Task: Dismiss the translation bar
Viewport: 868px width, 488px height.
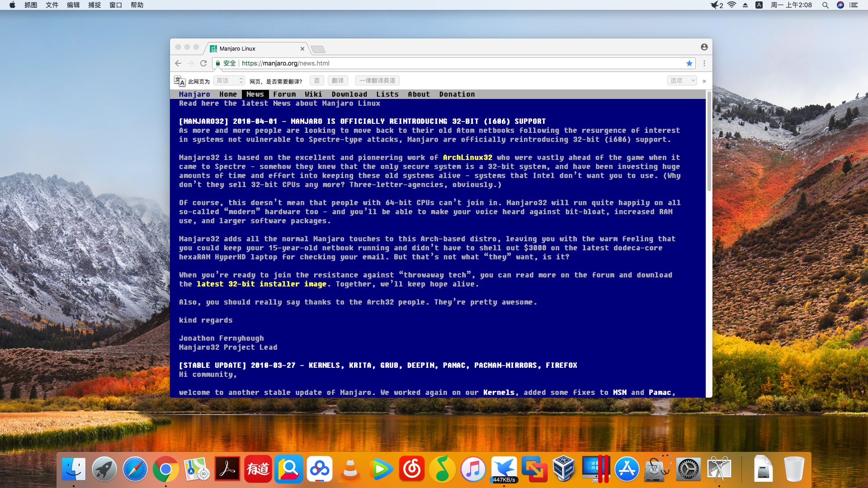Action: 704,81
